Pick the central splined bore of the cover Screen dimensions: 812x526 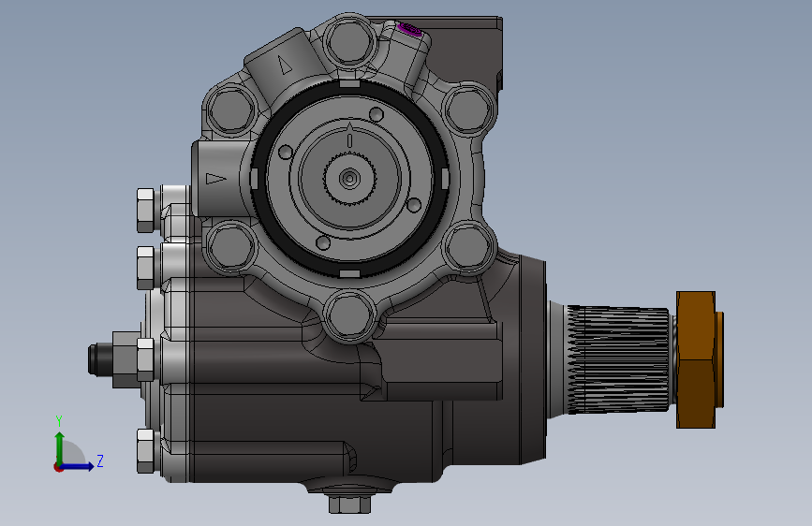pos(349,179)
